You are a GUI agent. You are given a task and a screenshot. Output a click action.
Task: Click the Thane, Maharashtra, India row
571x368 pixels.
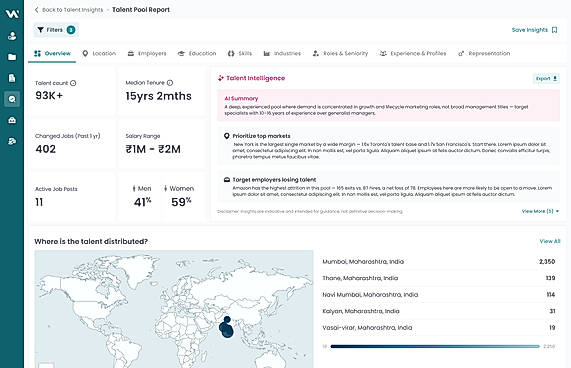[438, 278]
